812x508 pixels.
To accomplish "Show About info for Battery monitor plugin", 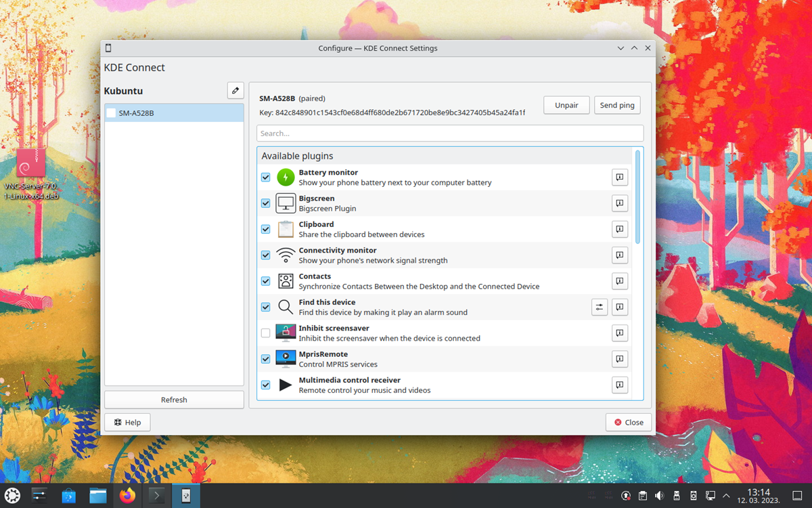I will point(620,177).
